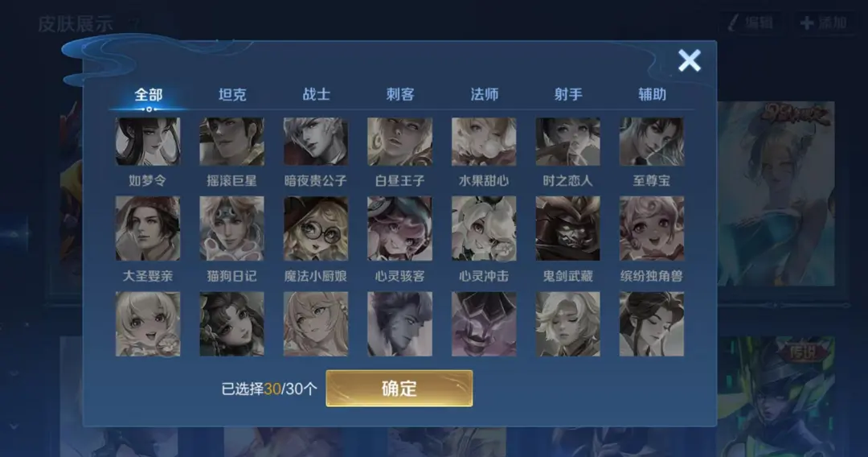The height and width of the screenshot is (457, 868).
Task: Switch to the 坦克 tab
Action: tap(232, 95)
